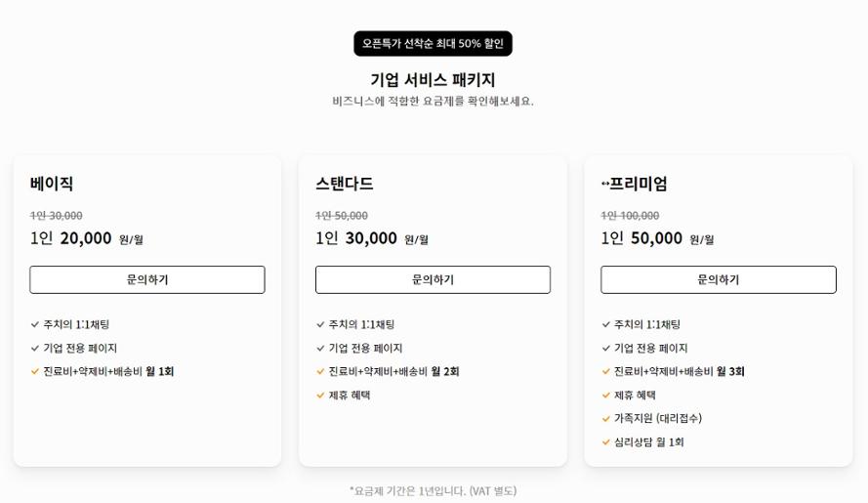
Task: Click the Premium plan 문의하기 button
Action: point(719,279)
